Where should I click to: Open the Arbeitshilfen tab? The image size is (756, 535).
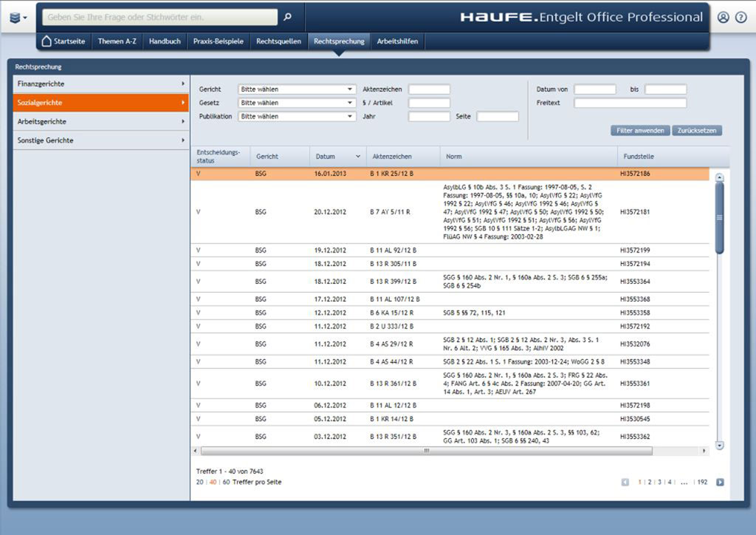click(397, 41)
